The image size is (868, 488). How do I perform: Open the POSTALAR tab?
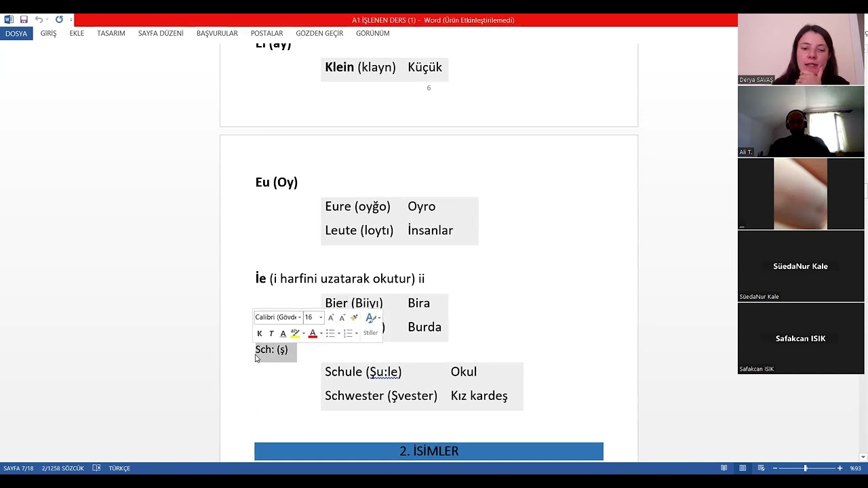(267, 33)
